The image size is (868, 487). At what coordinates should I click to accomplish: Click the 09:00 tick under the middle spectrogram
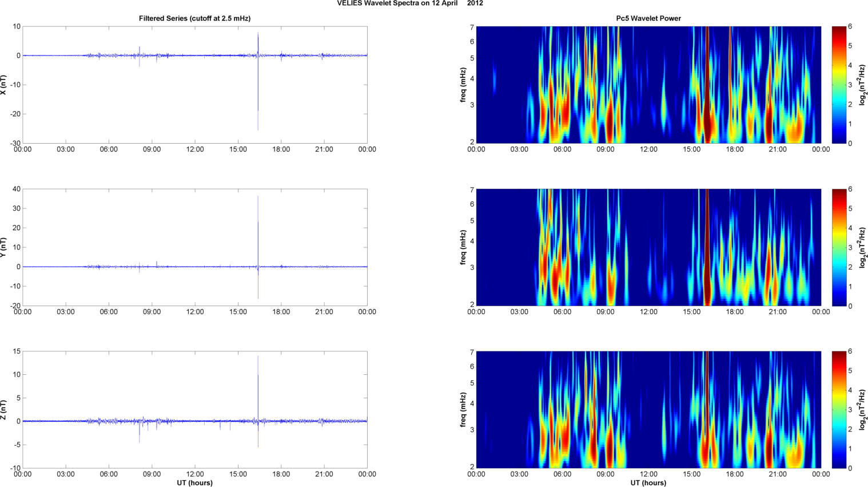tap(606, 312)
